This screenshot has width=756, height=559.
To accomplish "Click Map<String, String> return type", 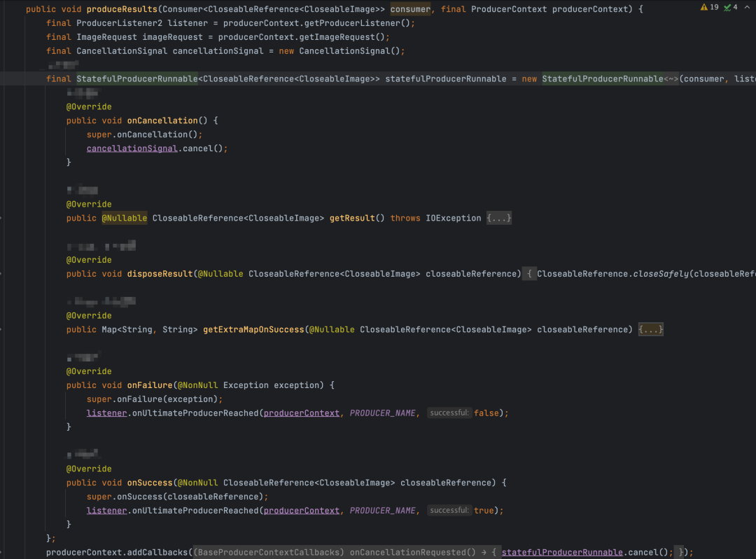I will [x=150, y=329].
